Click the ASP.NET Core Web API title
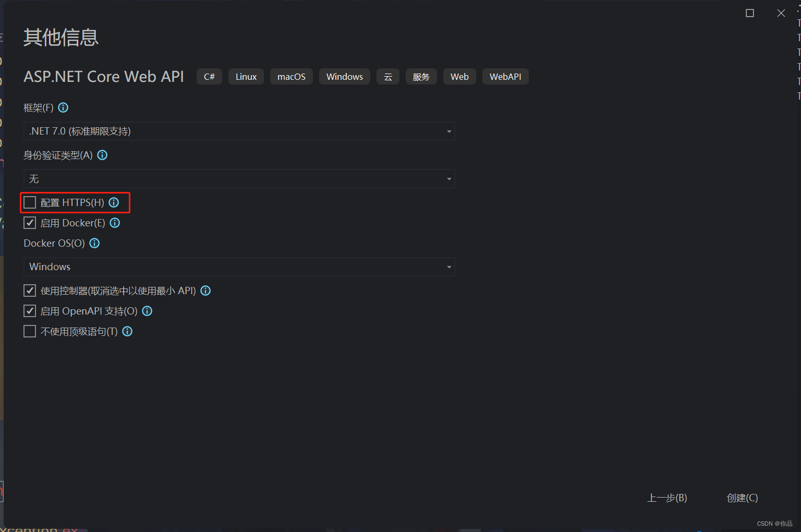The image size is (801, 532). click(x=104, y=77)
